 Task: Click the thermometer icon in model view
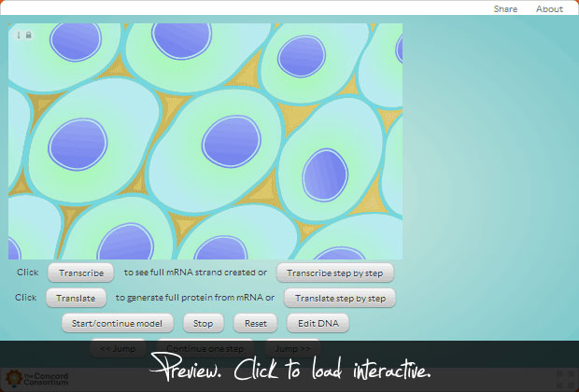[x=19, y=35]
